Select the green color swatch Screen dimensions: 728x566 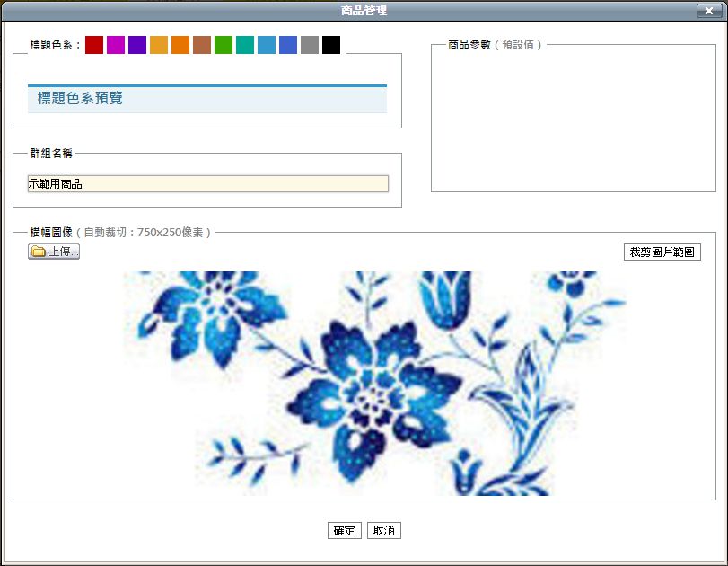pos(224,45)
